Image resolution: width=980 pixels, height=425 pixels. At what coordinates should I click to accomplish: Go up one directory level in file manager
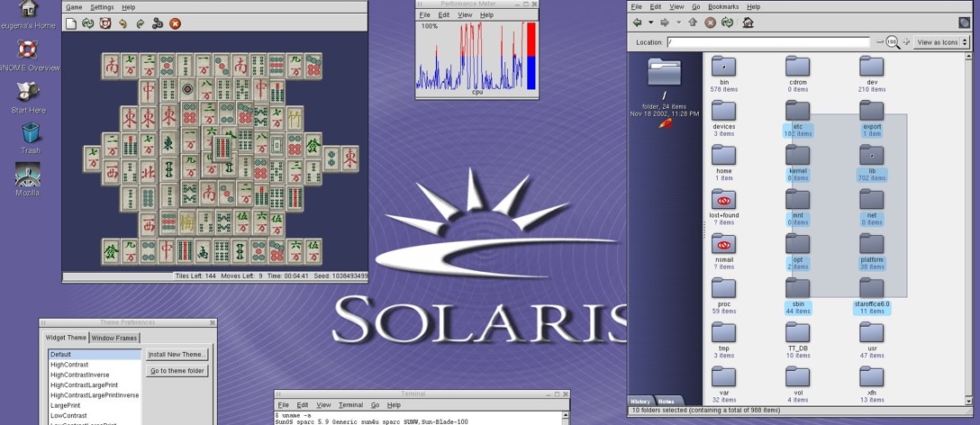click(693, 23)
